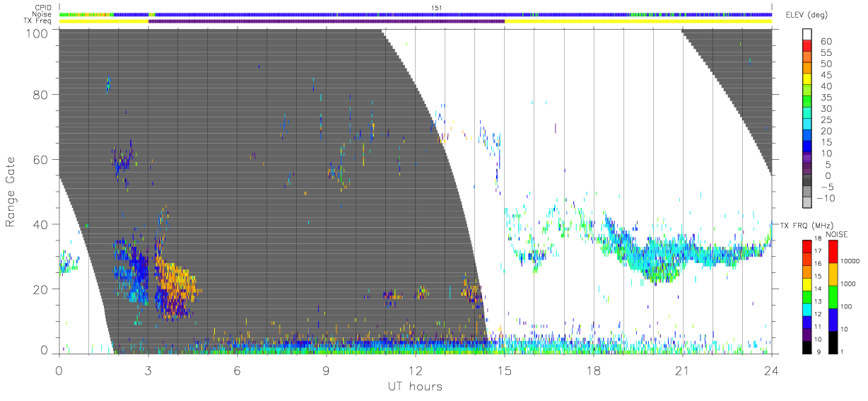Click the 50 label on elevation scale
Screen dimensions: 868x401
point(825,63)
